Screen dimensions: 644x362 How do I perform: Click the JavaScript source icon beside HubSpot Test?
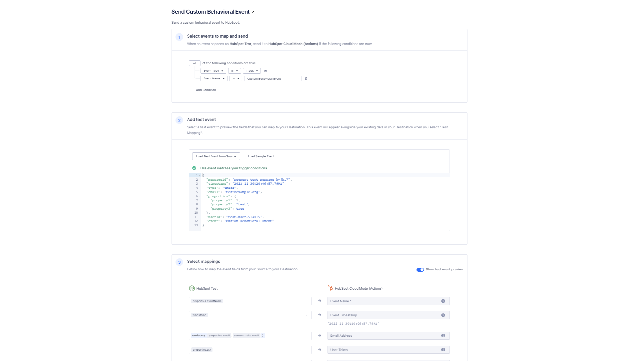[192, 288]
